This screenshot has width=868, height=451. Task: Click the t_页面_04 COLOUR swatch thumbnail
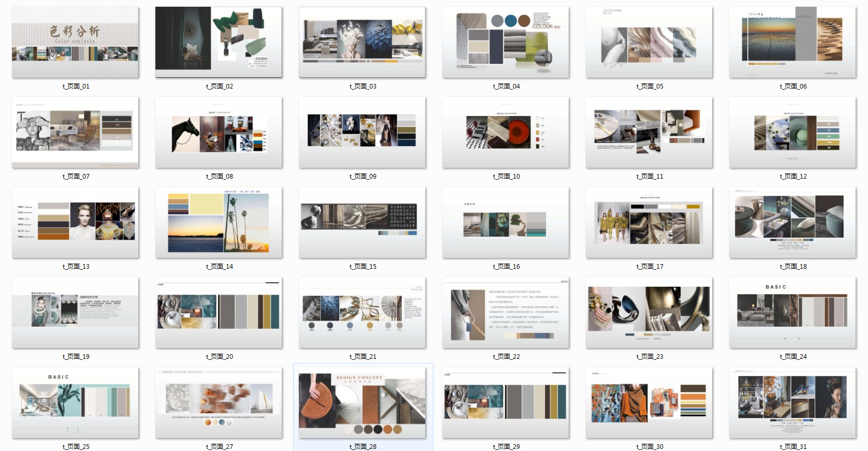pyautogui.click(x=505, y=42)
